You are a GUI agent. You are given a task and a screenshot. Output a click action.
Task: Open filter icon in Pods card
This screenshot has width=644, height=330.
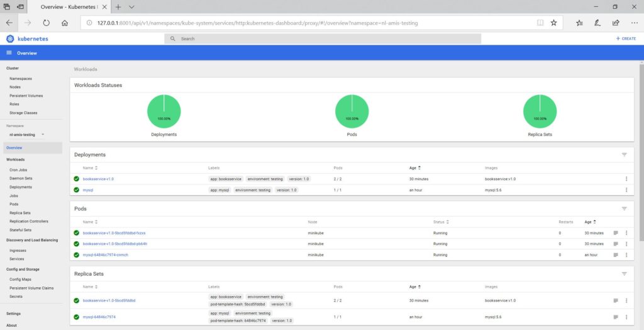[x=624, y=208]
